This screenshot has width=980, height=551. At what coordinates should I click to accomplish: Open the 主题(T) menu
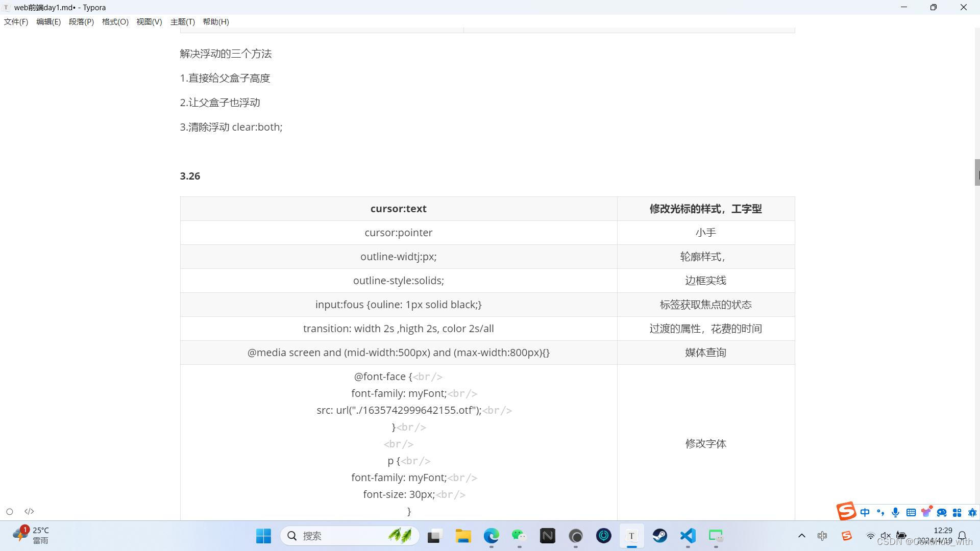coord(182,22)
